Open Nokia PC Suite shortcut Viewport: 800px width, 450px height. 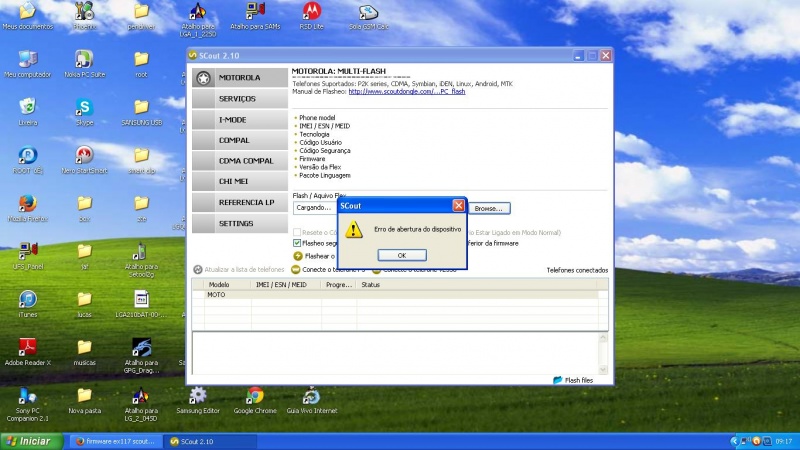click(84, 64)
